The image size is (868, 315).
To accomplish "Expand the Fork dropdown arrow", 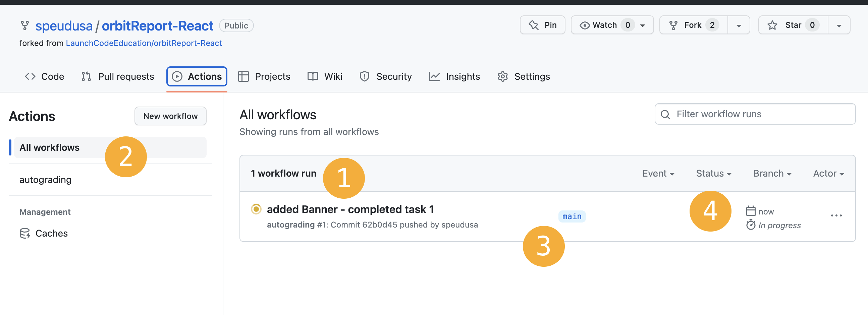I will 739,25.
